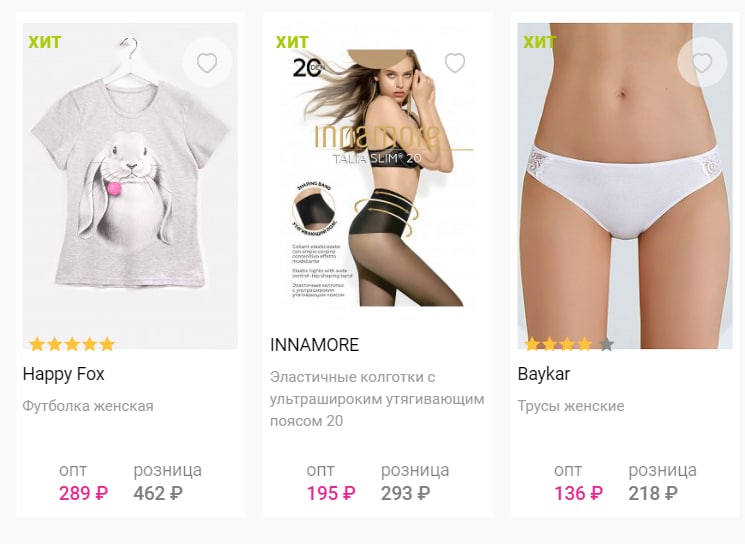Click ХИТ badge on Happy Fox card
Image resolution: width=745 pixels, height=544 pixels.
click(x=45, y=42)
